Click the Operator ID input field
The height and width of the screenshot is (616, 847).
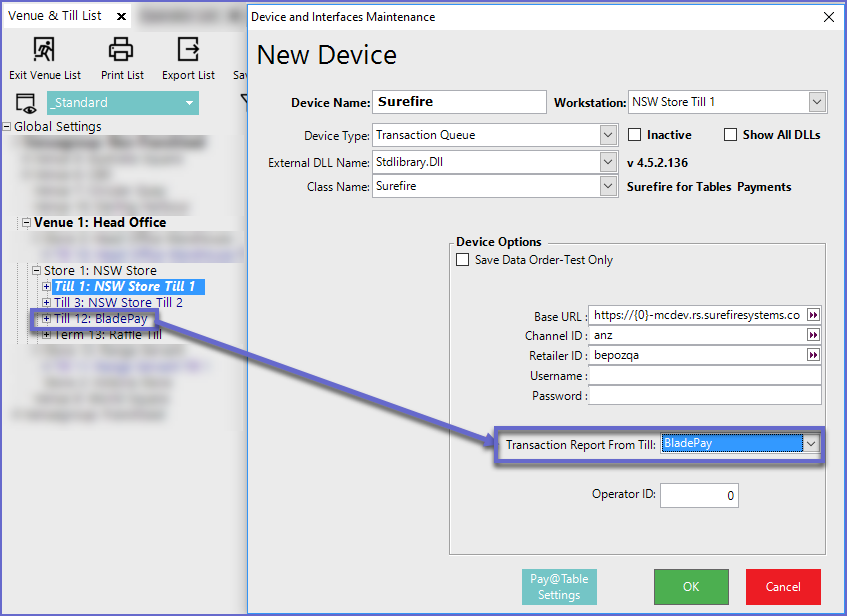[x=699, y=495]
